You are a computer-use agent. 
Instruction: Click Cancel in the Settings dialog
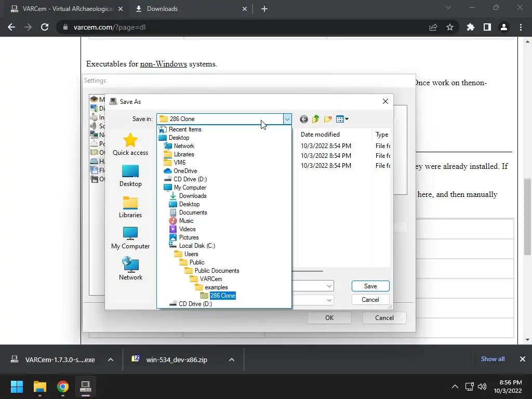(384, 318)
